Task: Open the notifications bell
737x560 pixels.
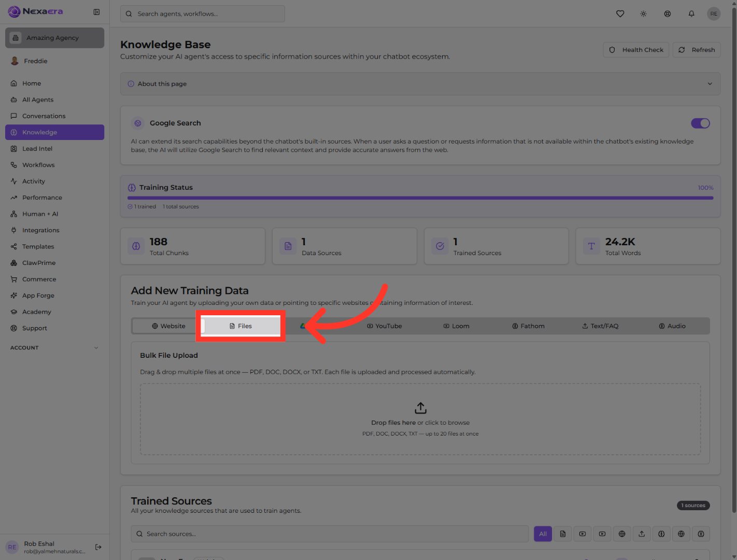Action: (691, 14)
